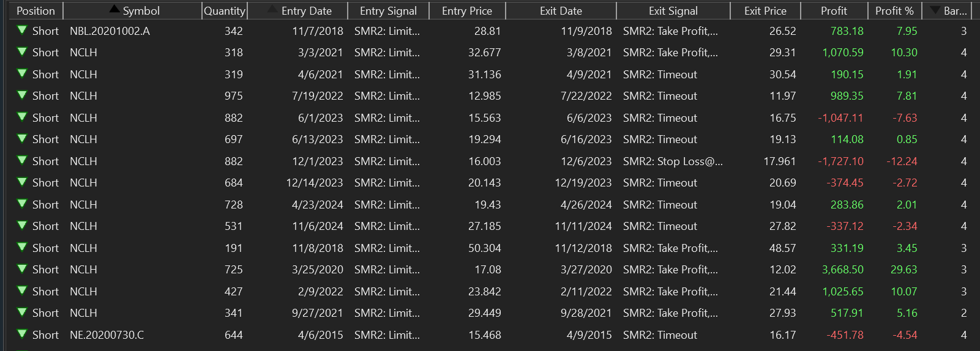Select the Exit Signal column header
The width and height of the screenshot is (980, 351).
click(x=673, y=11)
